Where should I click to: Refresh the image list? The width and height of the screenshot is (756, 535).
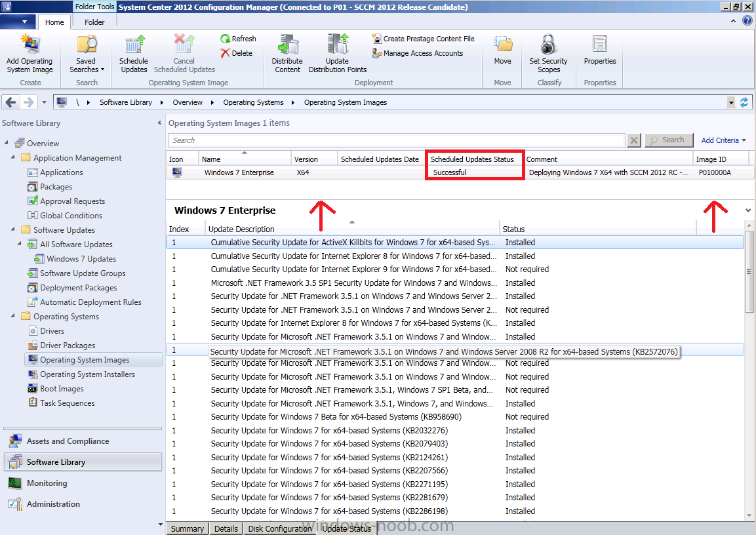pos(238,39)
